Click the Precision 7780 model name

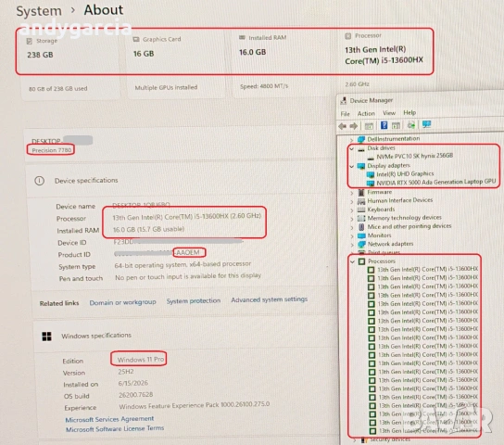pos(52,150)
